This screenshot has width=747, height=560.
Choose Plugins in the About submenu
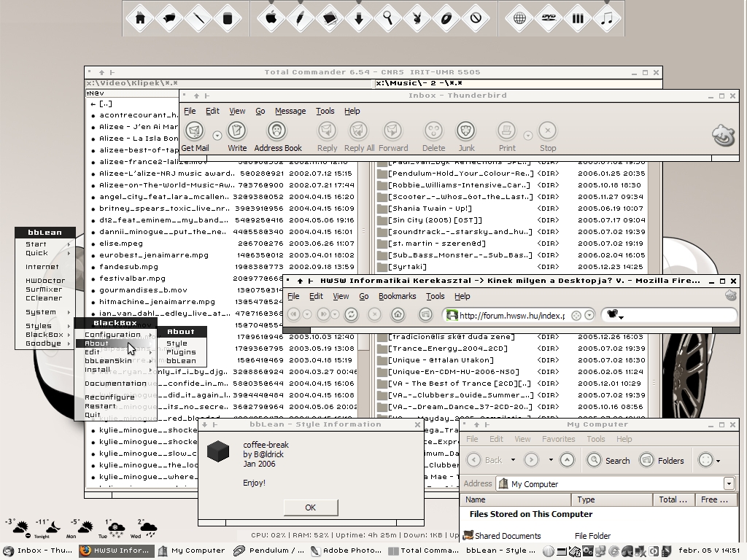point(181,352)
